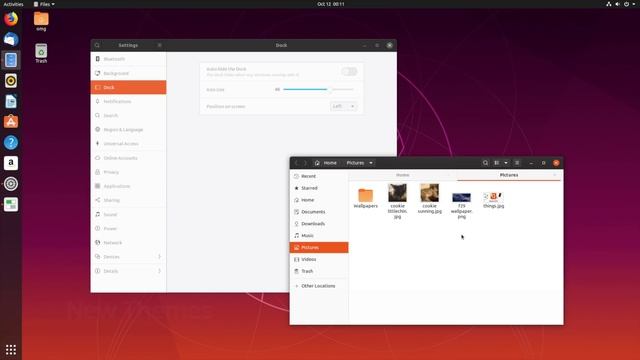640x360 pixels.
Task: Open the volume icon in the top bar
Action: point(618,4)
